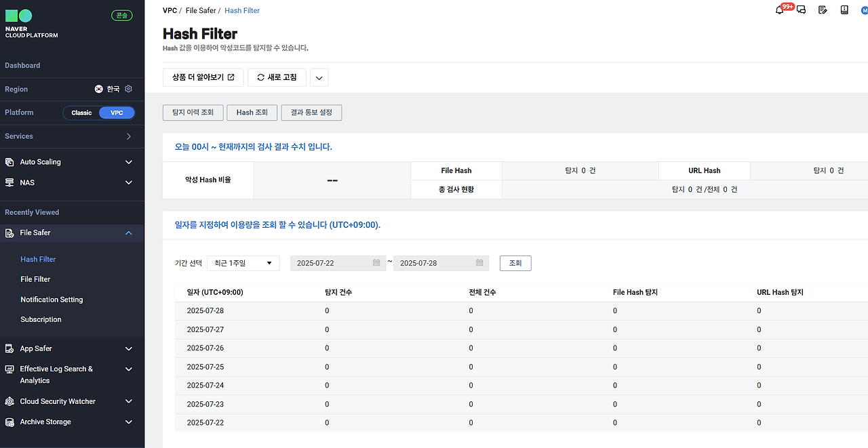Click the 조회 search button
This screenshot has width=868, height=448.
coord(515,263)
